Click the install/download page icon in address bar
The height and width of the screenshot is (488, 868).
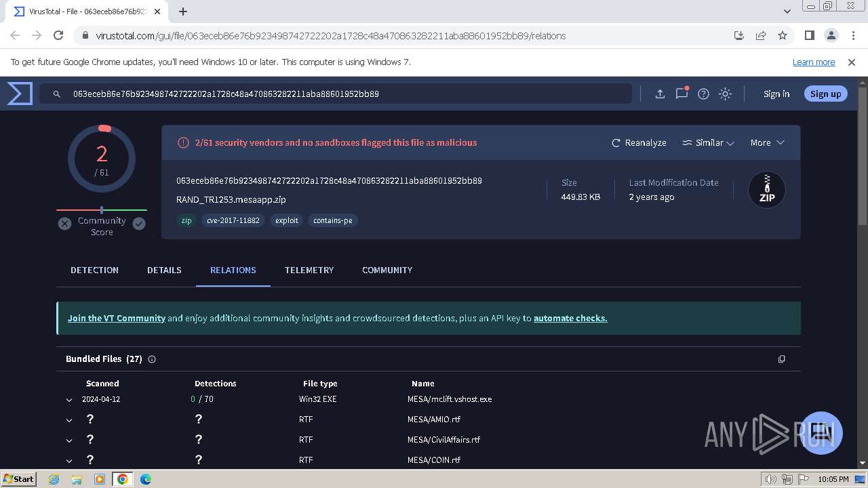click(739, 35)
